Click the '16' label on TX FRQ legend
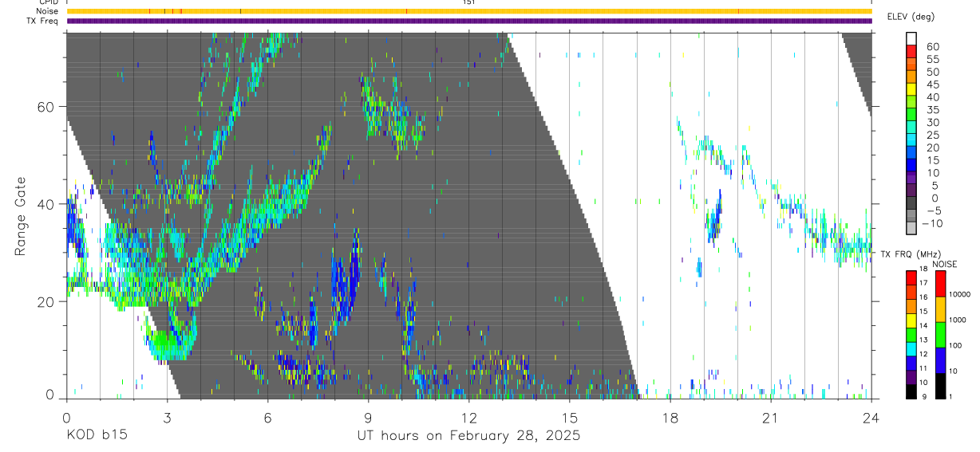This screenshot has width=980, height=452. (x=924, y=297)
